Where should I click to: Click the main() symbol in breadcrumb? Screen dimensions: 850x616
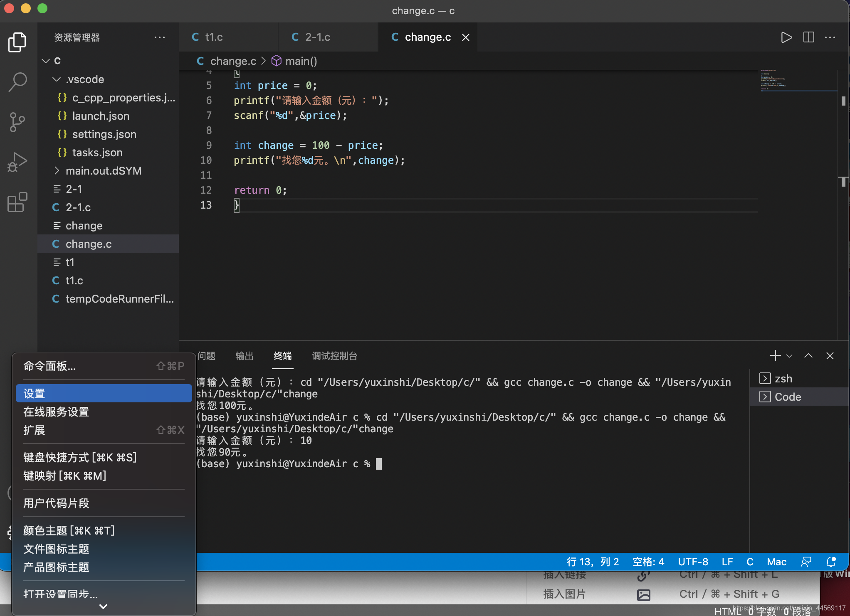click(294, 61)
